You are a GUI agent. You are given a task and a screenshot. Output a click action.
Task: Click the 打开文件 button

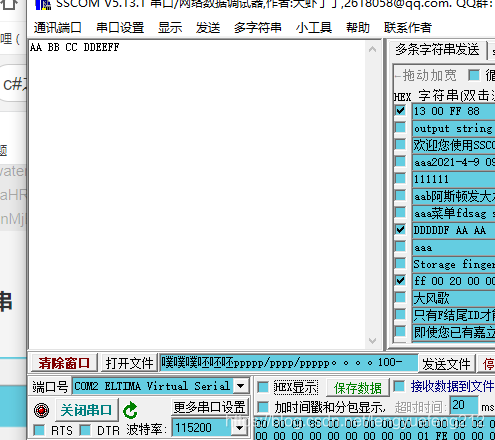tap(129, 363)
